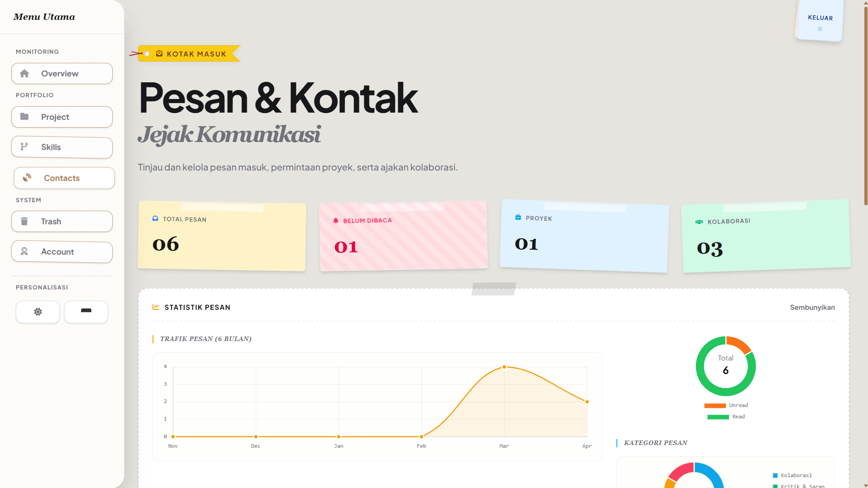Click the March data point on the traffic chart
The width and height of the screenshot is (868, 488).
pyautogui.click(x=504, y=367)
